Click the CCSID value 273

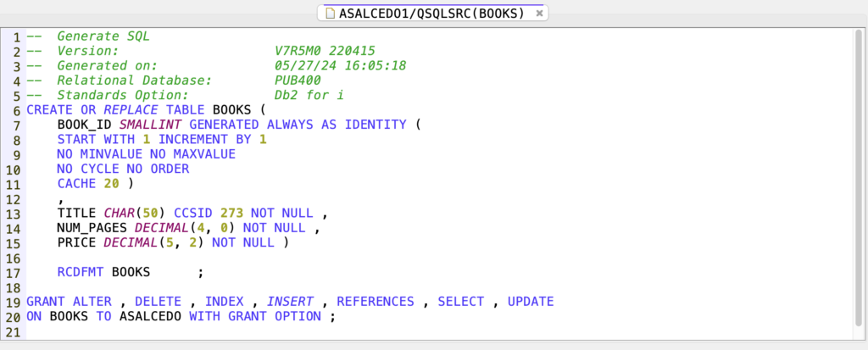(x=231, y=214)
